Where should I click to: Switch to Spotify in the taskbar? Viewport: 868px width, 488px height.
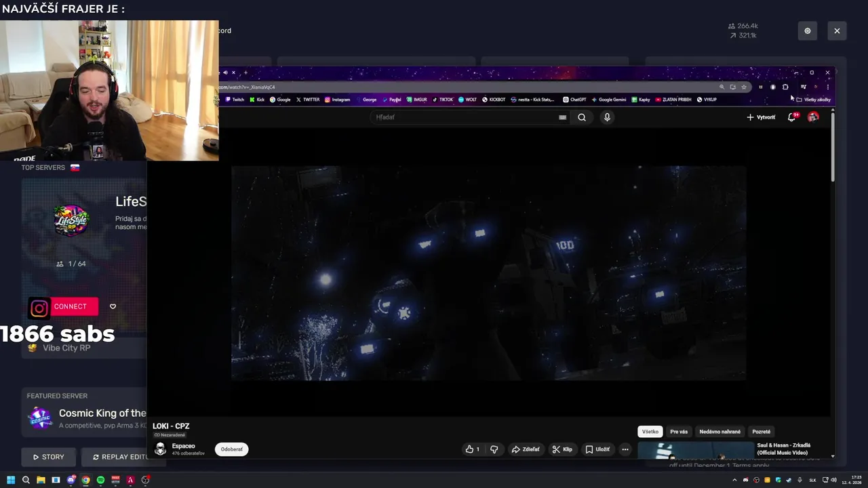100,480
